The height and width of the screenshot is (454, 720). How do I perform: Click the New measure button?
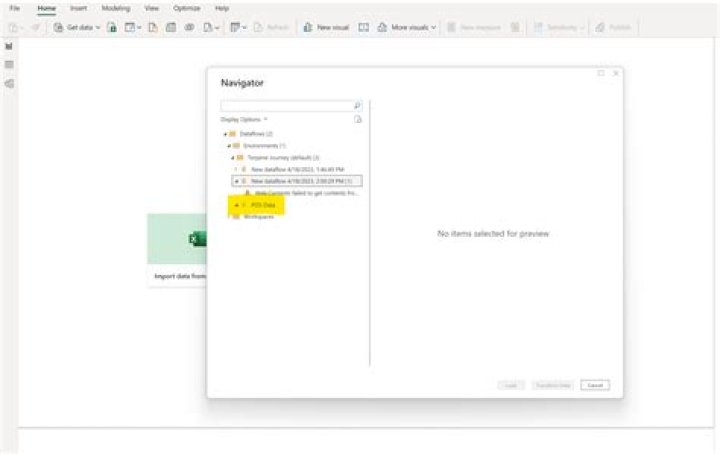pyautogui.click(x=474, y=28)
